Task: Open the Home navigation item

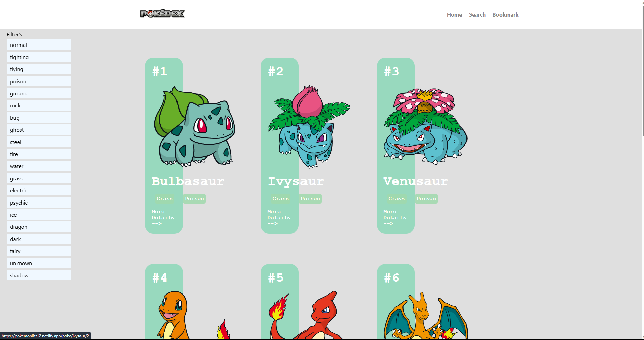Action: pyautogui.click(x=454, y=14)
